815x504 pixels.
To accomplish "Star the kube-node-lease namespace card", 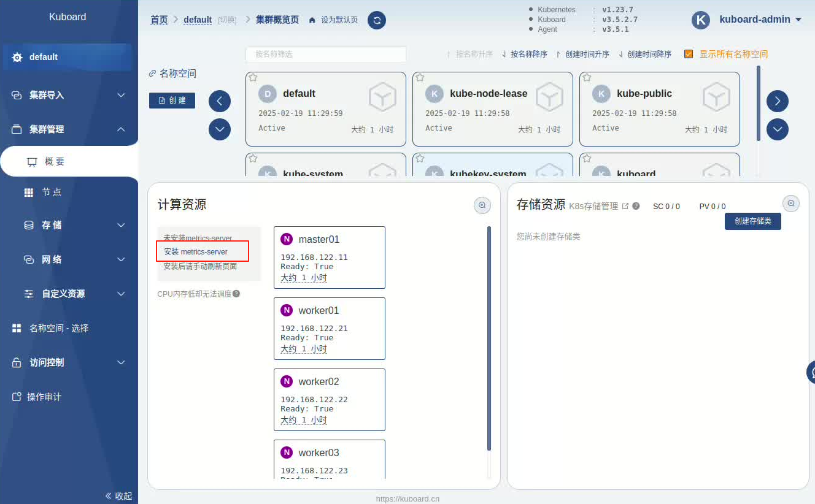I will coord(420,78).
